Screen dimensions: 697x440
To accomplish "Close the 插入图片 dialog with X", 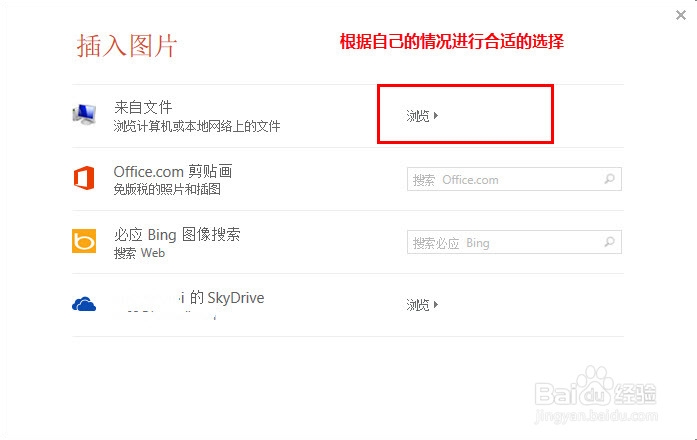I will click(x=681, y=15).
